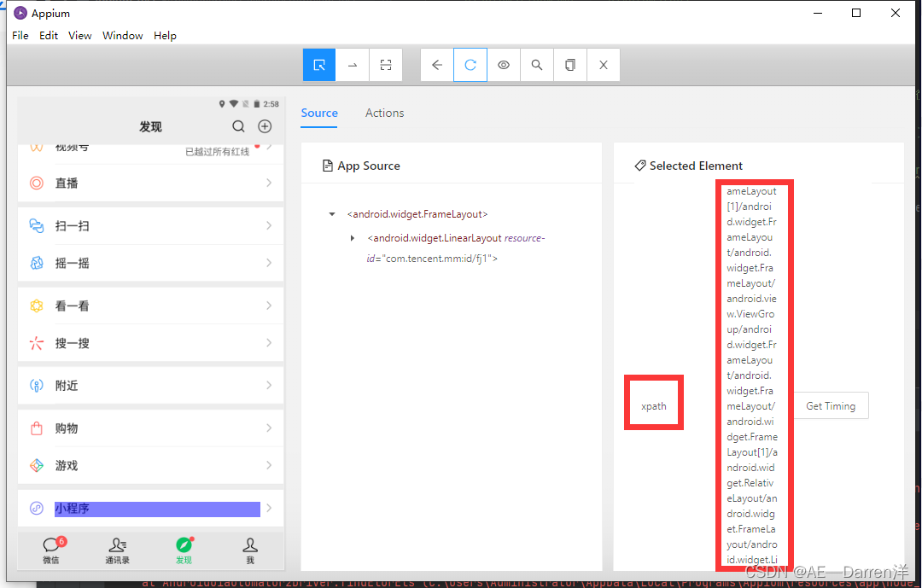Image resolution: width=922 pixels, height=588 pixels.
Task: Select the highlighted 小程序 element
Action: [x=158, y=509]
